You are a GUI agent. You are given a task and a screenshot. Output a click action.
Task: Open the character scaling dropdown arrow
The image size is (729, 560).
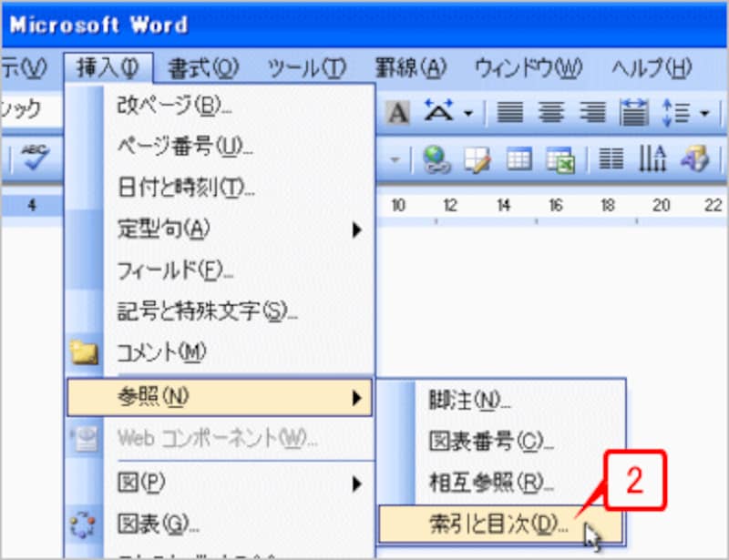[468, 113]
